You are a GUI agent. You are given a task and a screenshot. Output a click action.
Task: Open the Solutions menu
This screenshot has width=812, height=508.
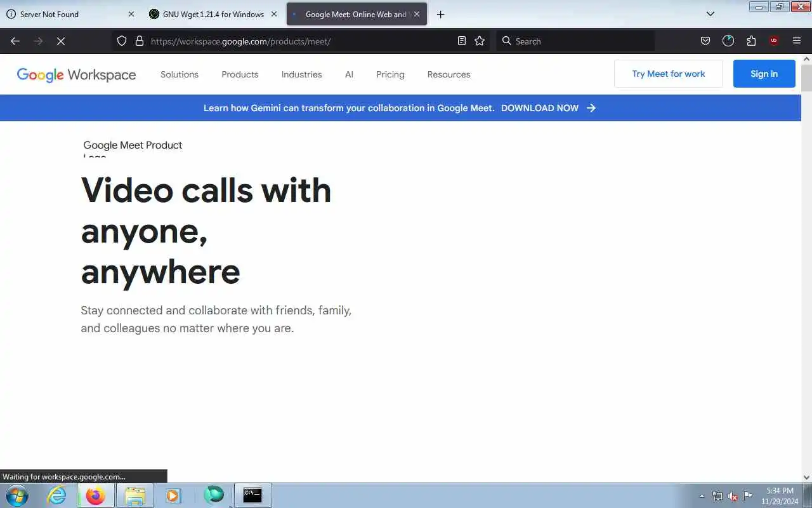pos(180,74)
